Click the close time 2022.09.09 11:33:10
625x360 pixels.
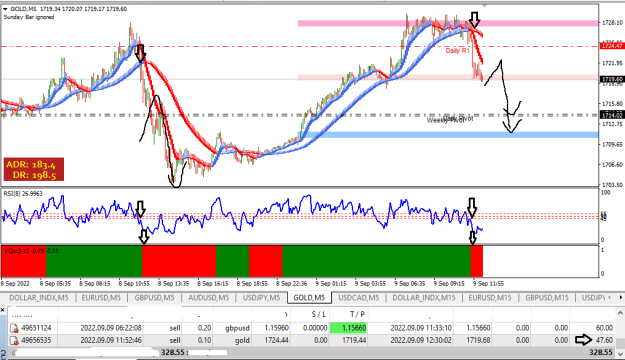pyautogui.click(x=421, y=328)
